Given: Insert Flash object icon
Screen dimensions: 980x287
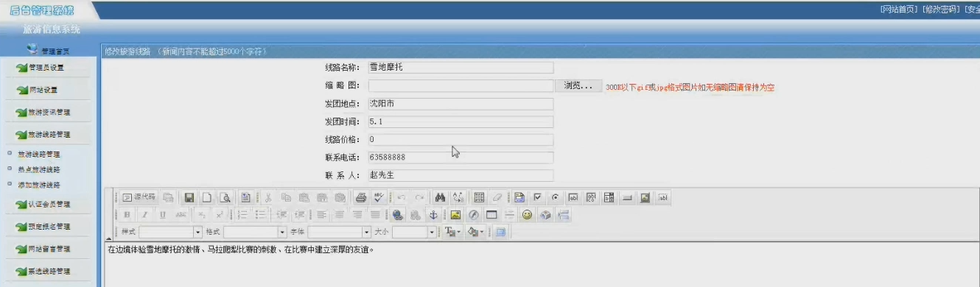Looking at the screenshot, I should point(474,215).
